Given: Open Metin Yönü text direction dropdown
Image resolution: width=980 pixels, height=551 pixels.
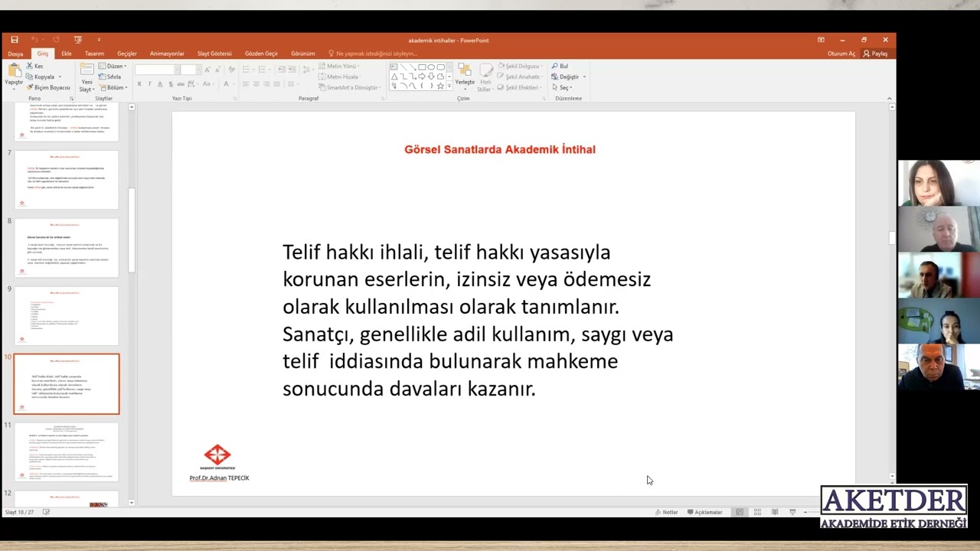Looking at the screenshot, I should pyautogui.click(x=339, y=66).
